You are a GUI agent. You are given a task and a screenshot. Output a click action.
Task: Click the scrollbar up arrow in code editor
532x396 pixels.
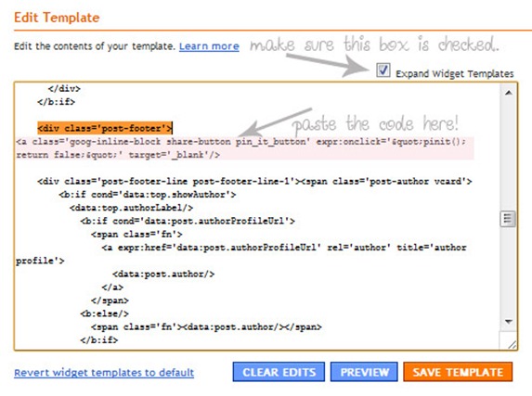508,93
